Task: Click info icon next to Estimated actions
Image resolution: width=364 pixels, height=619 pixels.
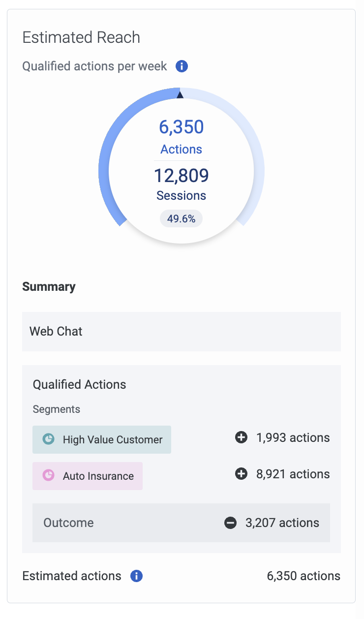Action: [x=136, y=576]
